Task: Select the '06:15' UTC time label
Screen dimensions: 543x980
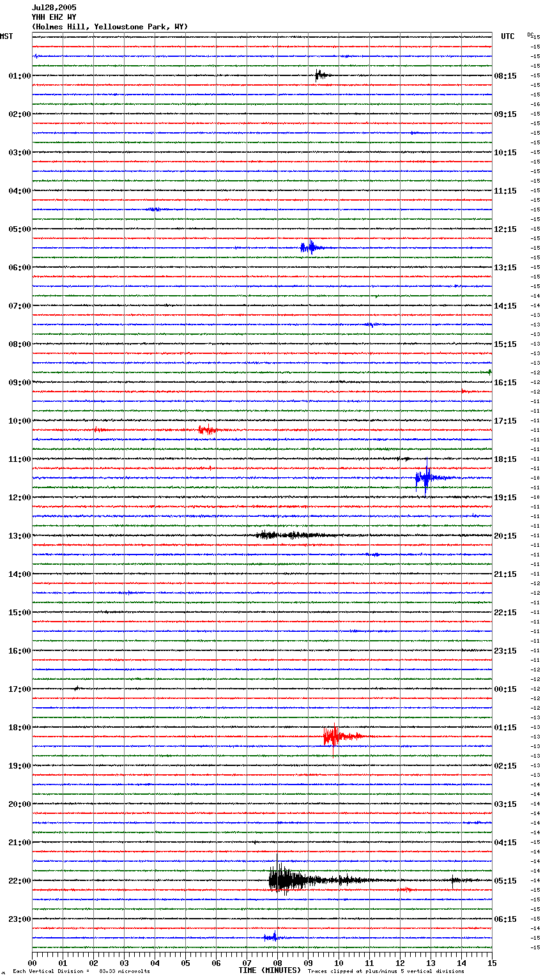Action: pos(505,919)
